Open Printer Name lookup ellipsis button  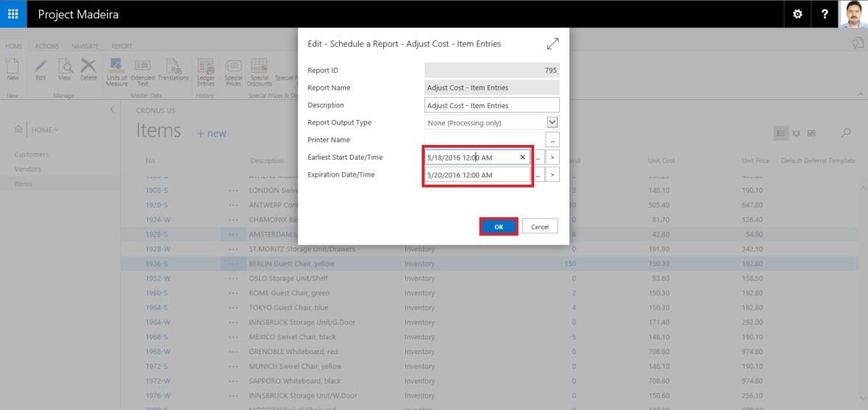click(552, 140)
